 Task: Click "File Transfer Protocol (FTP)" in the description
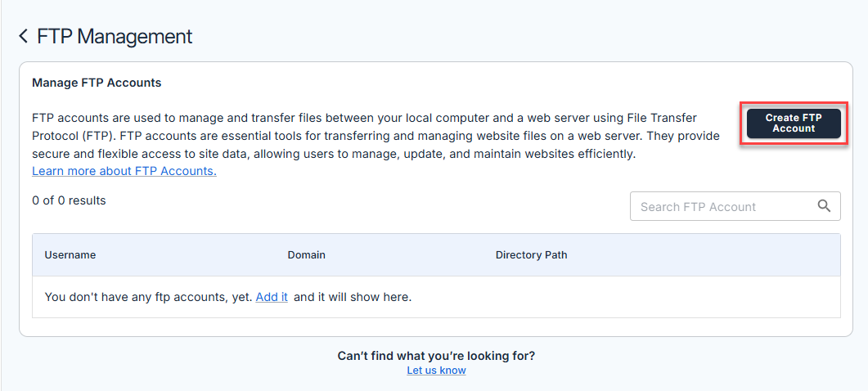coord(75,136)
